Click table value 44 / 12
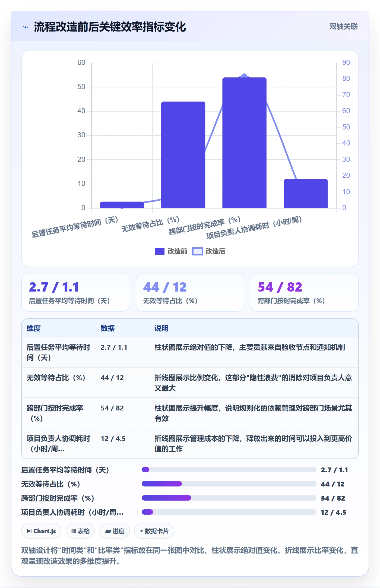 click(112, 378)
